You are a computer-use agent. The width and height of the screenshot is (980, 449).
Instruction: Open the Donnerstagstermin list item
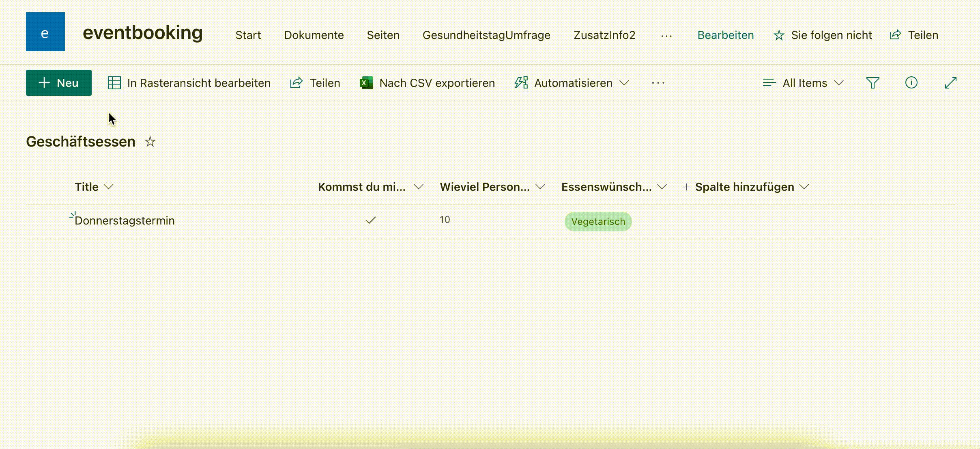(124, 220)
